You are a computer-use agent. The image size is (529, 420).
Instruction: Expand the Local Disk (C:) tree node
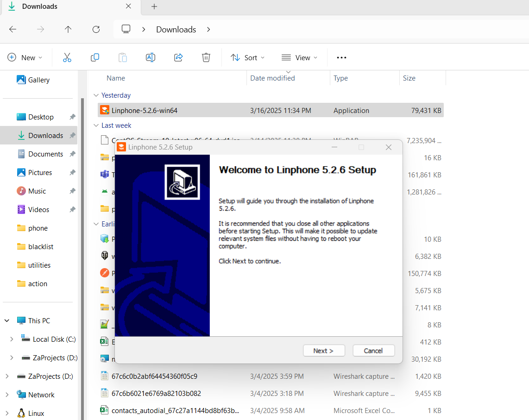tap(12, 339)
